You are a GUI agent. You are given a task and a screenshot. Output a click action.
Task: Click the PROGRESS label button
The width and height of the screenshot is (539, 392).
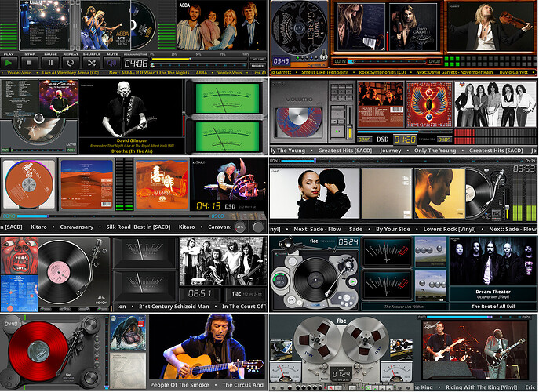(258, 65)
